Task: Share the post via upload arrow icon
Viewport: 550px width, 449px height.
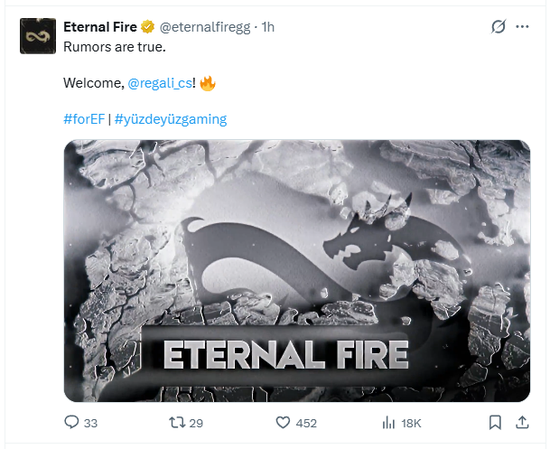Action: click(522, 422)
